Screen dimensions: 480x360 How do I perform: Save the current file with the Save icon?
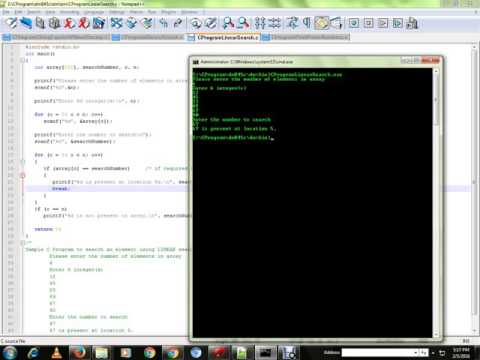pyautogui.click(x=40, y=23)
